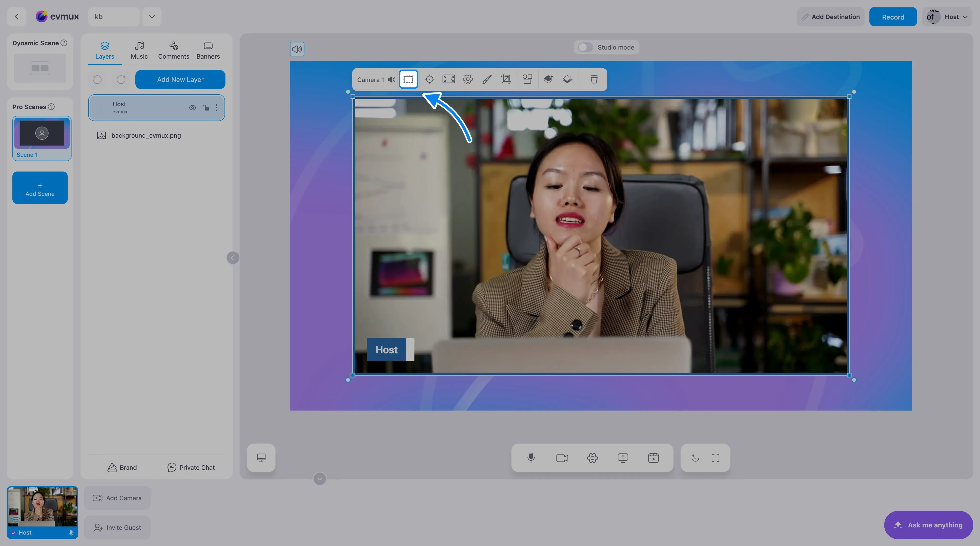Open the layout grid icon in layer toolbar
Viewport: 980px width, 546px height.
tap(527, 79)
